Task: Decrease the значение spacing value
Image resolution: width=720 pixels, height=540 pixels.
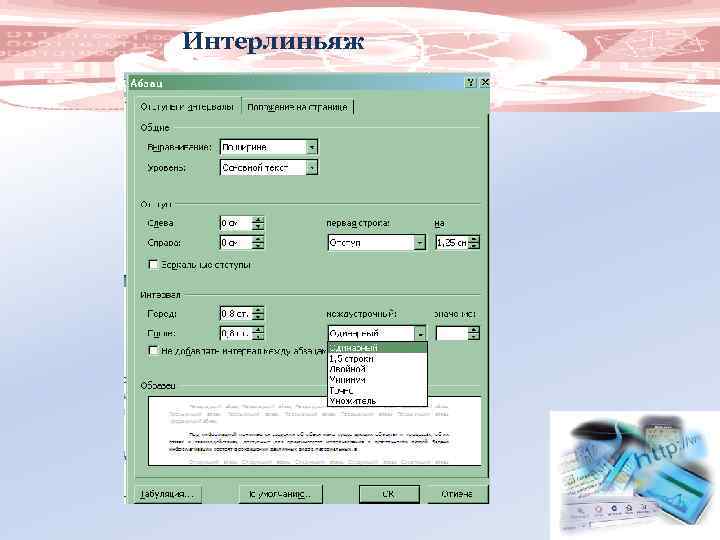Action: click(x=474, y=337)
